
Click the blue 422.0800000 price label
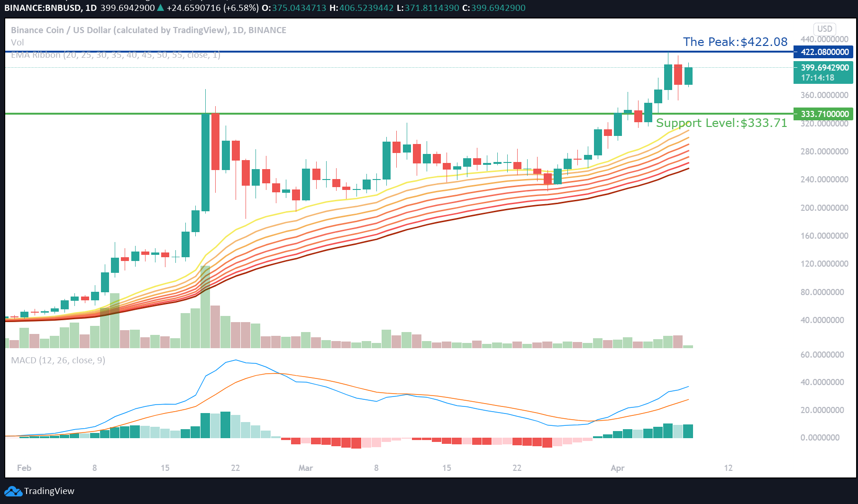point(823,52)
